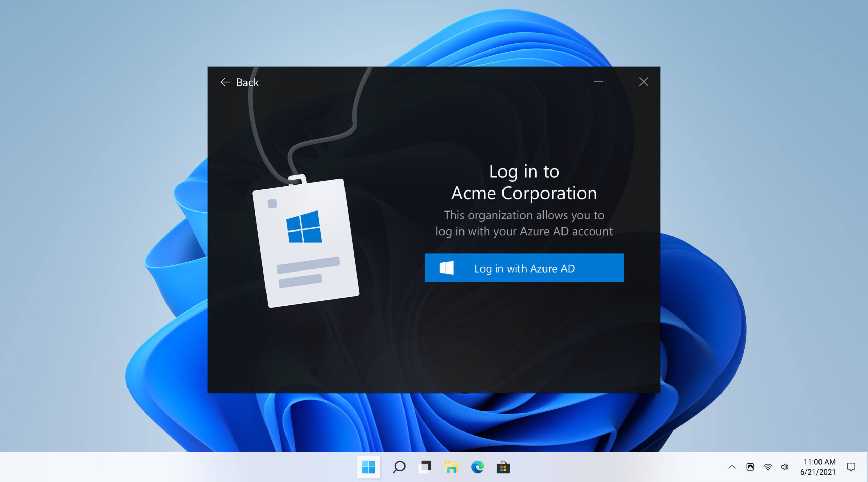Click the Windows logo on the badge illustration
The image size is (868, 482).
pos(303,227)
